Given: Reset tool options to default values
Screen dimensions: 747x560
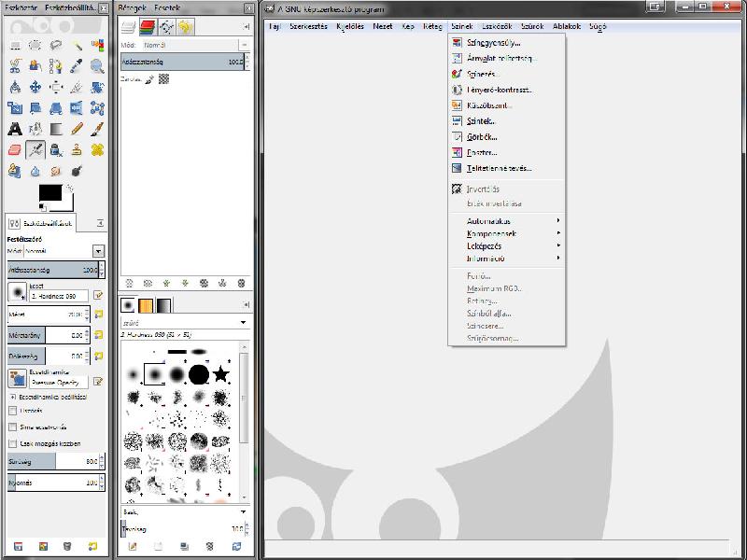Looking at the screenshot, I should click(92, 546).
